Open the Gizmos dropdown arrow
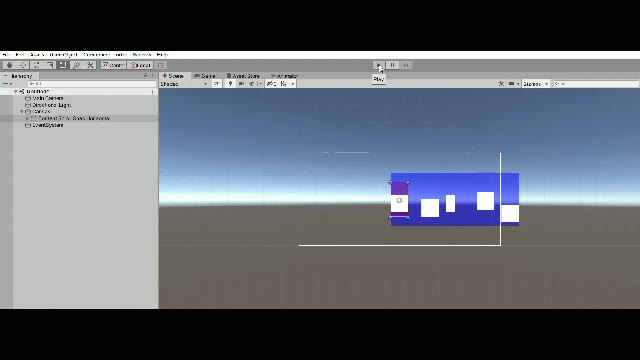The image size is (640, 360). coord(546,84)
